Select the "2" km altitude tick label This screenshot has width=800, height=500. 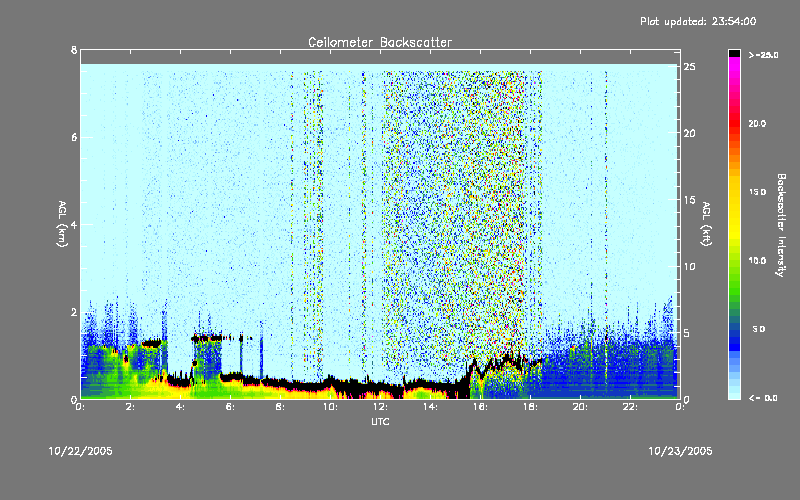pyautogui.click(x=74, y=312)
